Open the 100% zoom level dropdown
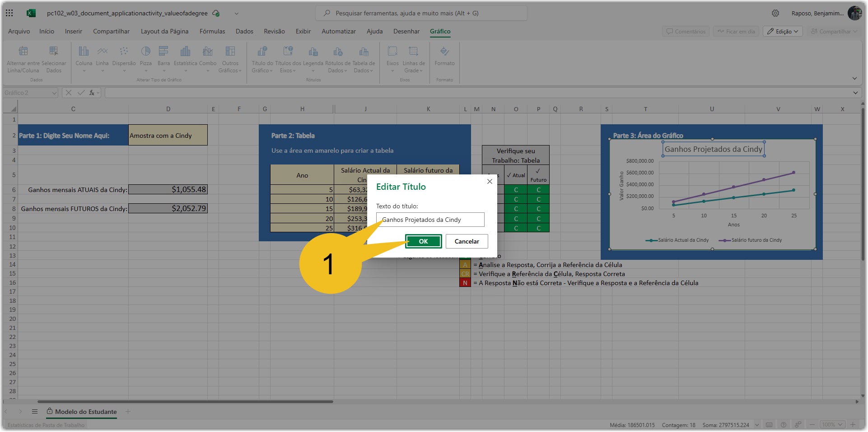 [833, 425]
